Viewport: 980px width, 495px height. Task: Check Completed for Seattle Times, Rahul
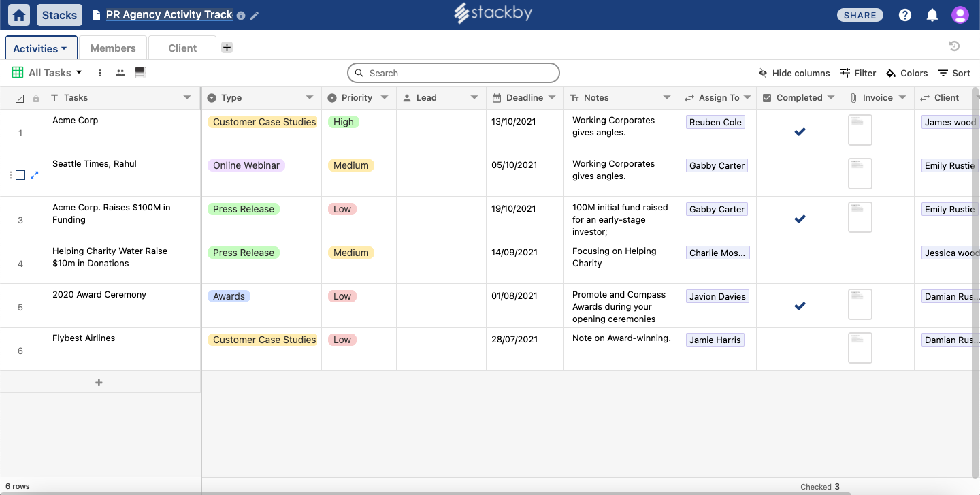(x=800, y=175)
